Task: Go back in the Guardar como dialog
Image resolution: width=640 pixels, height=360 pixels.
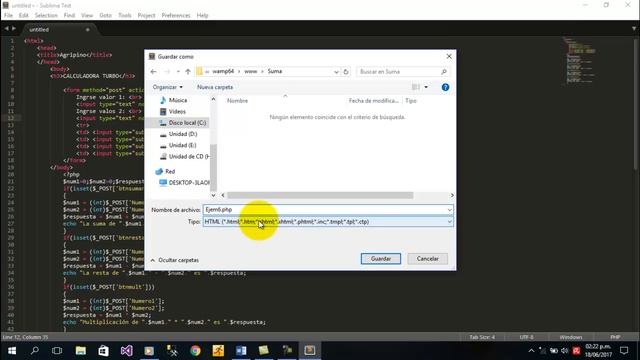Action: (x=153, y=71)
